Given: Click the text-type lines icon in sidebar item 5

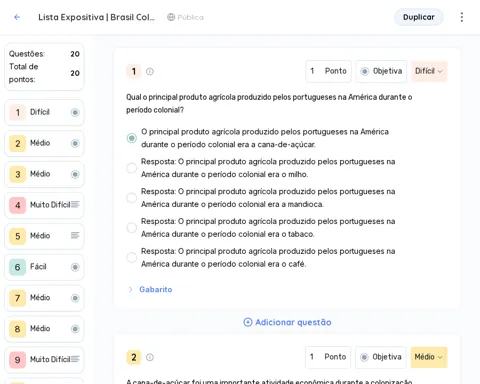Looking at the screenshot, I should click(x=75, y=235).
